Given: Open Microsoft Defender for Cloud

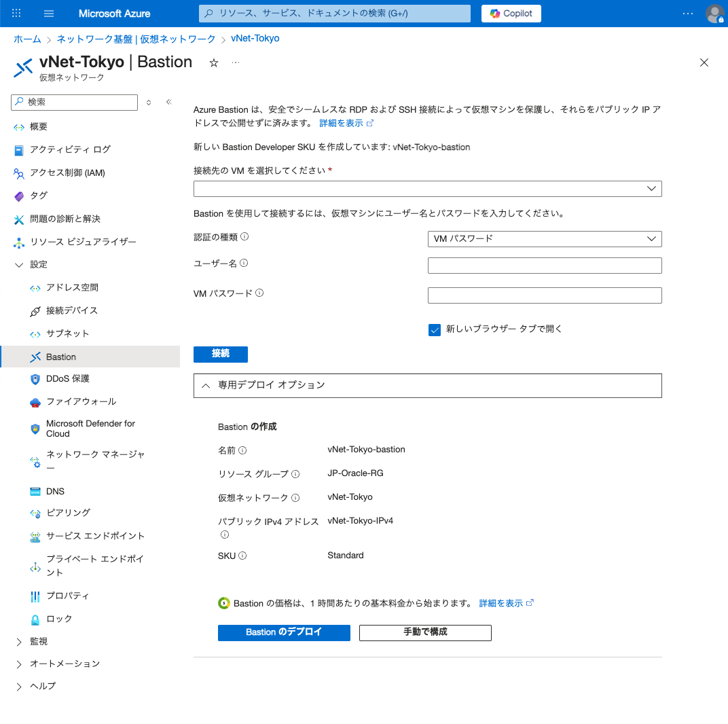Looking at the screenshot, I should (x=90, y=429).
